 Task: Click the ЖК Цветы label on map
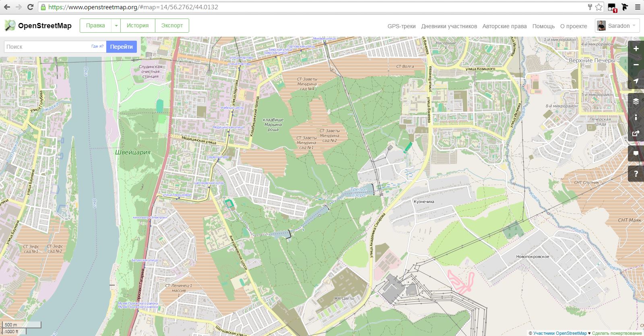(344, 299)
